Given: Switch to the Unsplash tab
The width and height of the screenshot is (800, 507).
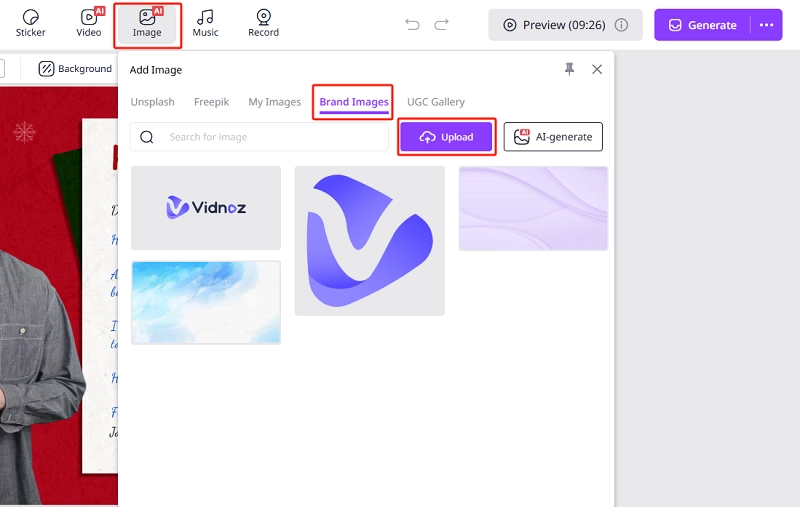Looking at the screenshot, I should pyautogui.click(x=152, y=102).
